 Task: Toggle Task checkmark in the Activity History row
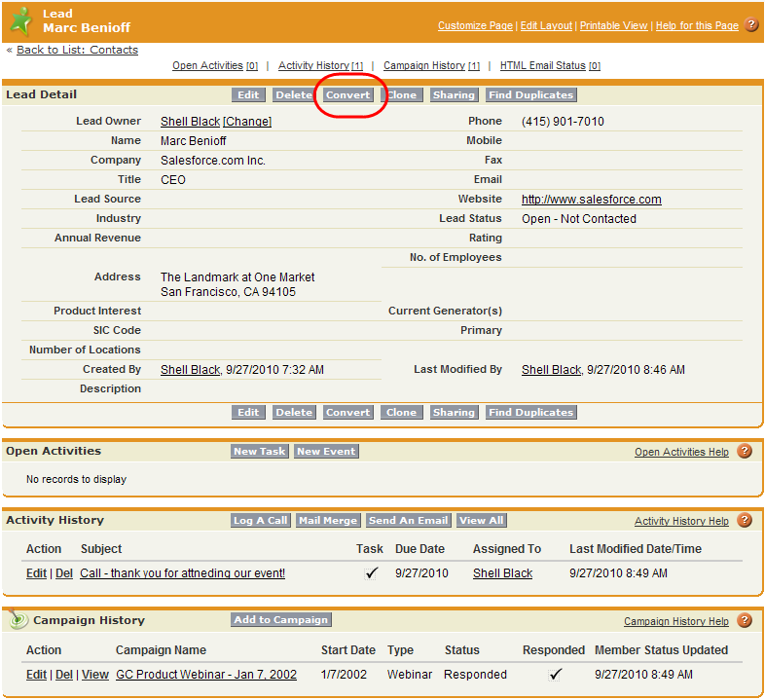(371, 573)
